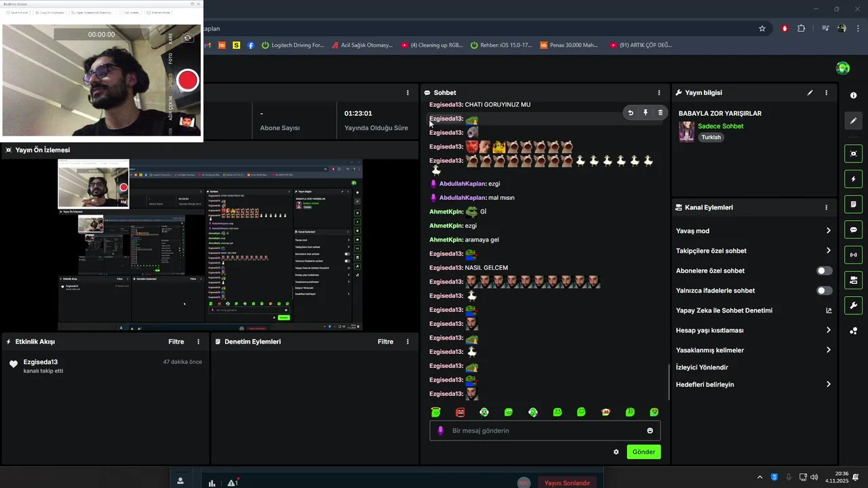The image size is (868, 488).
Task: Bookmark the page with the star icon
Action: tap(762, 28)
